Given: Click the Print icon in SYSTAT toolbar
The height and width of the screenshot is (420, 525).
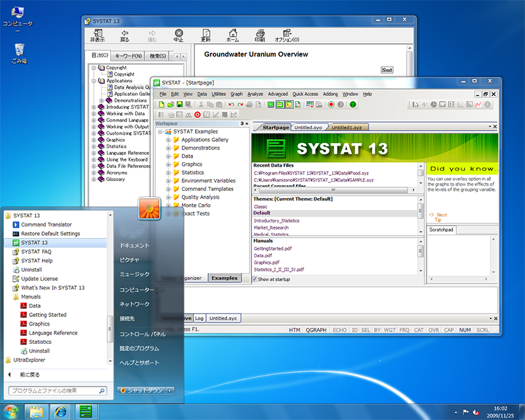Looking at the screenshot, I should [x=249, y=104].
